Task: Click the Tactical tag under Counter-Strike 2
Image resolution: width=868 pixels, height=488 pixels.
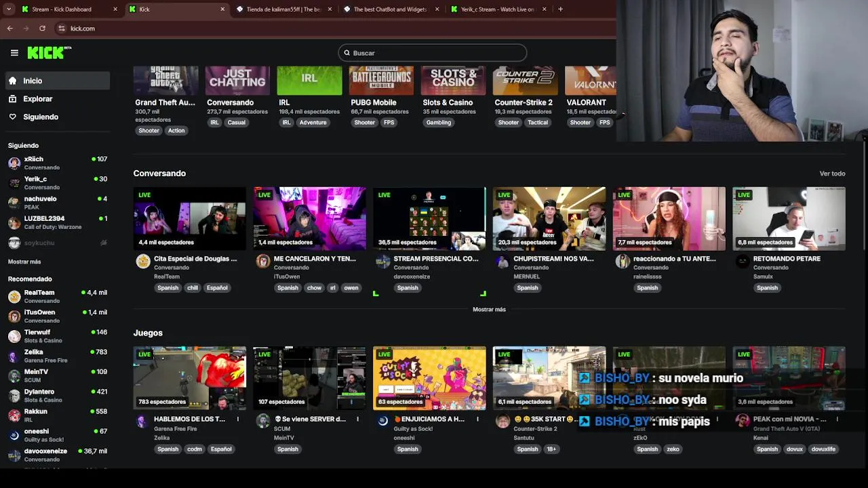Action: [538, 123]
